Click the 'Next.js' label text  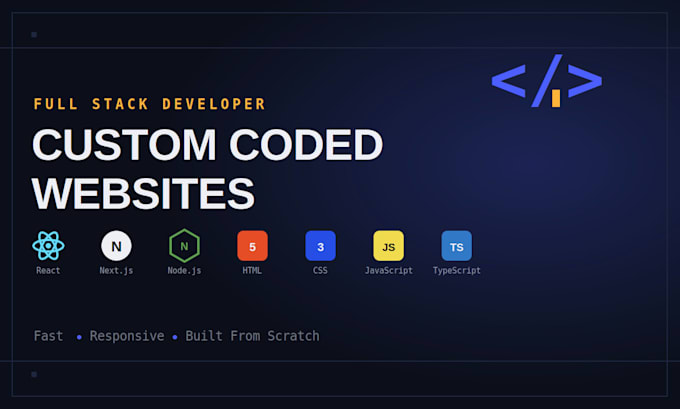click(116, 271)
